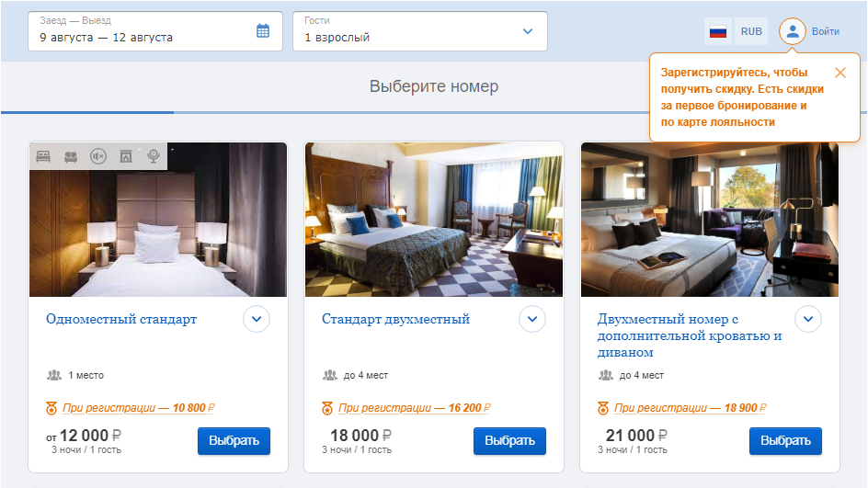Open the RUB currency selector
The image size is (868, 488).
(751, 31)
